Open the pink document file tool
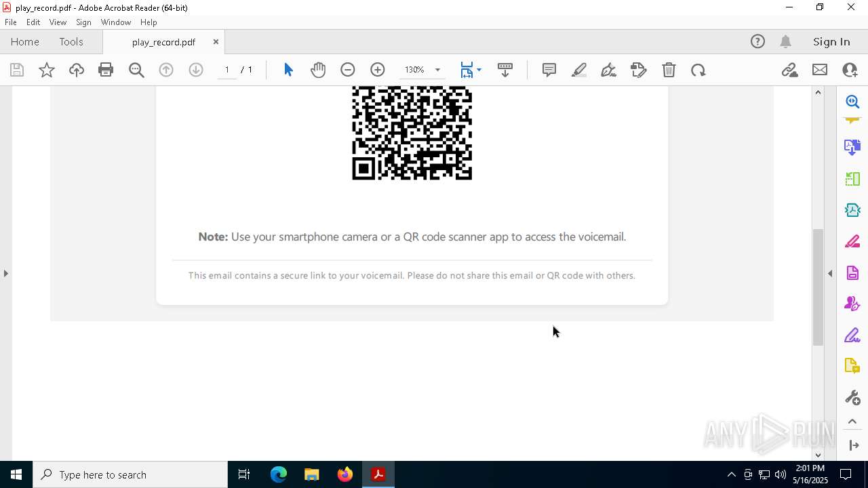This screenshot has height=488, width=868. tap(852, 272)
